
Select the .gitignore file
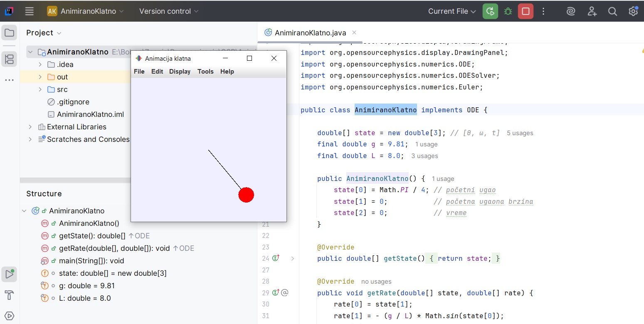pyautogui.click(x=68, y=102)
